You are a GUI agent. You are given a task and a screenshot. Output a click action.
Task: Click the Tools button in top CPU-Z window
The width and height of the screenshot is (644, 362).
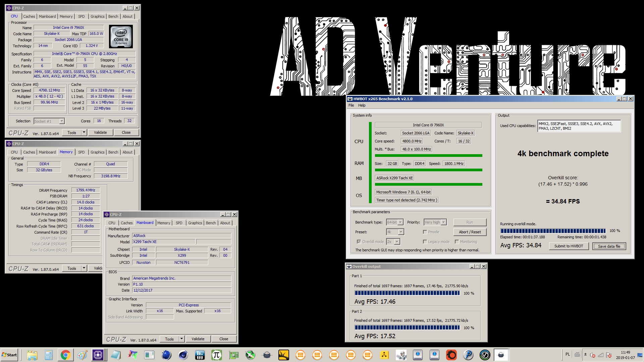click(71, 133)
